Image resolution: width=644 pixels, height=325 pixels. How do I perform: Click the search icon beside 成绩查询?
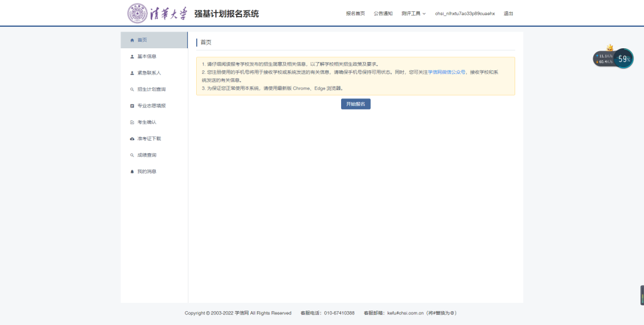tap(132, 155)
